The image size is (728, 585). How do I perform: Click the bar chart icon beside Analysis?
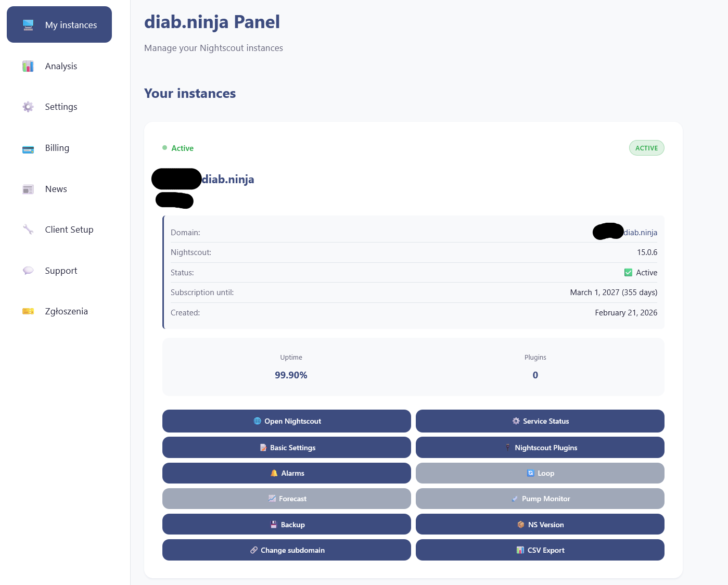[x=28, y=66]
